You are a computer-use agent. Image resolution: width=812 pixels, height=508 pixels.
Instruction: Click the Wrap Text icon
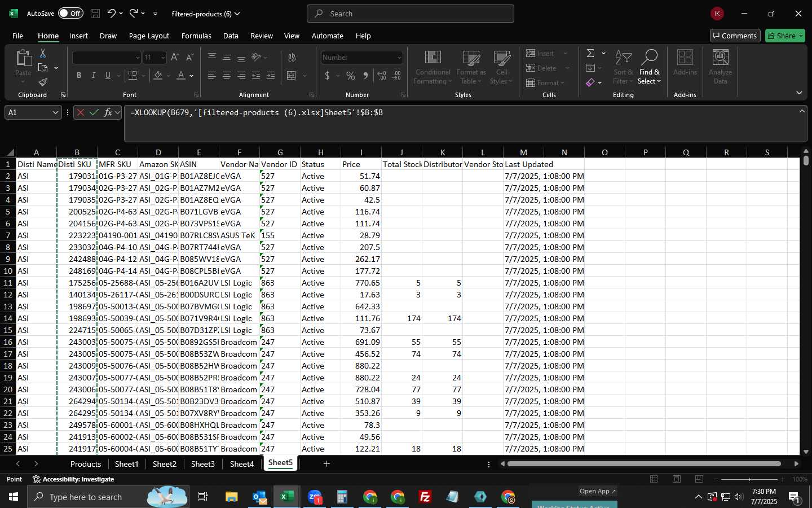click(x=292, y=58)
